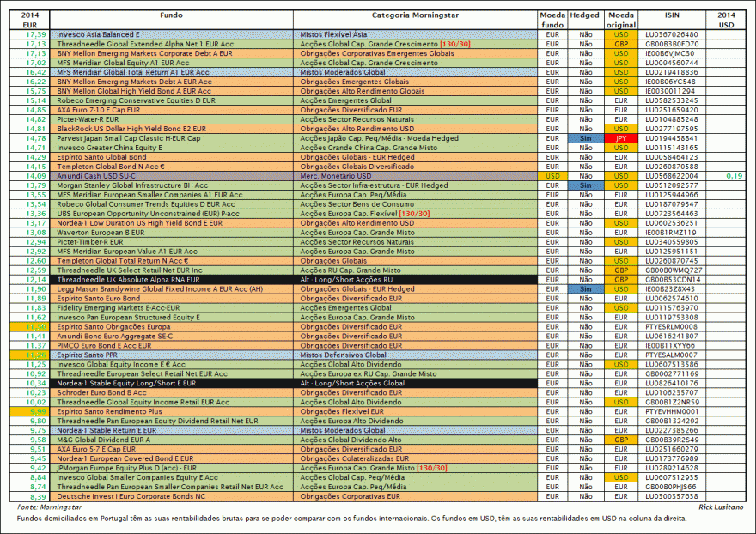Select ISIN 'LU0300357638'
756x534 pixels.
(x=672, y=496)
